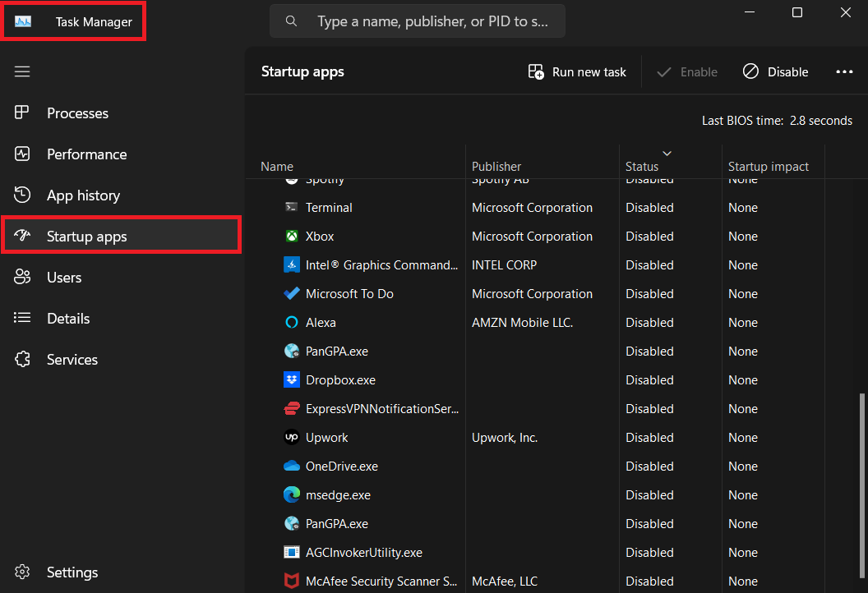The width and height of the screenshot is (868, 593).
Task: Click the App history clock icon
Action: pos(22,195)
